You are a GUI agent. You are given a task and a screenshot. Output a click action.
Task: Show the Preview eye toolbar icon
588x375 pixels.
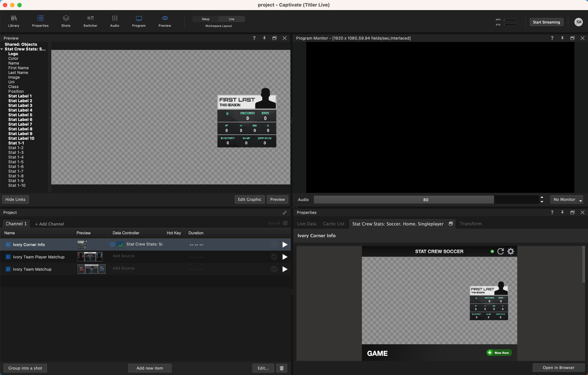coord(165,21)
